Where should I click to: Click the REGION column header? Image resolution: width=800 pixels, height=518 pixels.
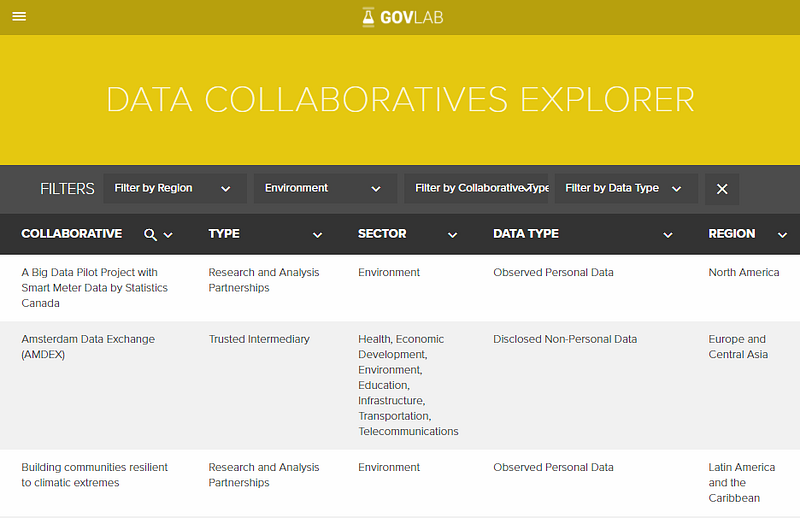[x=732, y=234]
